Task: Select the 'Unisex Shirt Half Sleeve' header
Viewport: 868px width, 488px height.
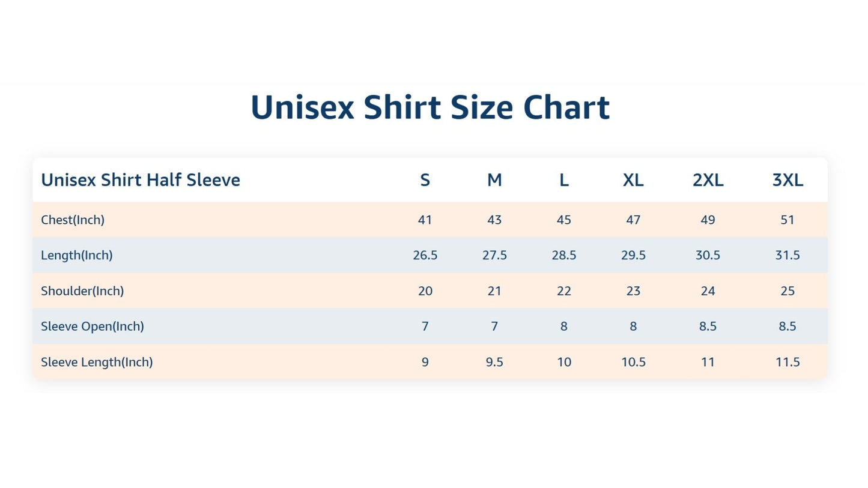Action: (141, 180)
